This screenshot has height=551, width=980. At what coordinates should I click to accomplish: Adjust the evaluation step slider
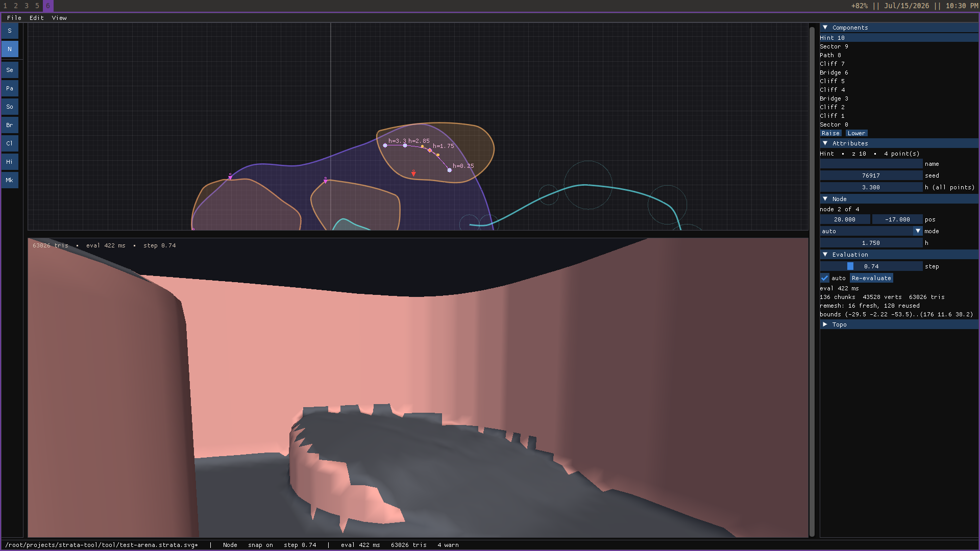[x=871, y=266]
